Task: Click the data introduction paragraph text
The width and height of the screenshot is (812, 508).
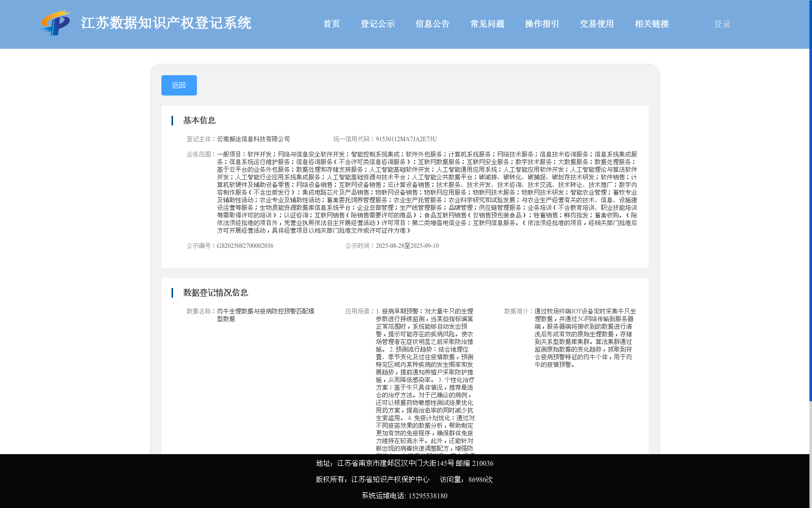Action: point(585,338)
